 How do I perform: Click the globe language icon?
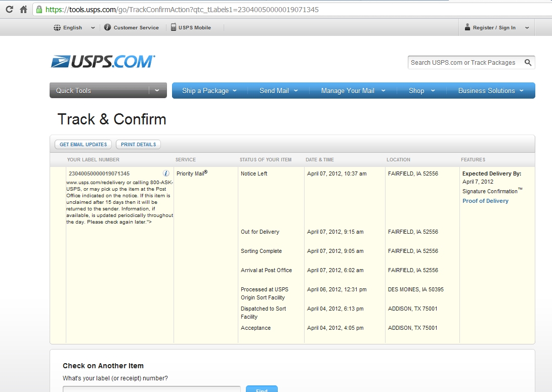tap(57, 27)
